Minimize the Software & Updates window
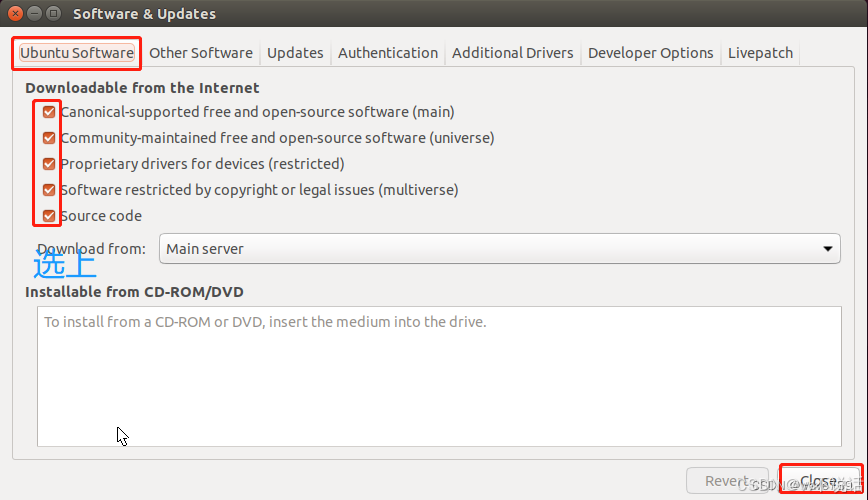The image size is (868, 500). pos(34,13)
